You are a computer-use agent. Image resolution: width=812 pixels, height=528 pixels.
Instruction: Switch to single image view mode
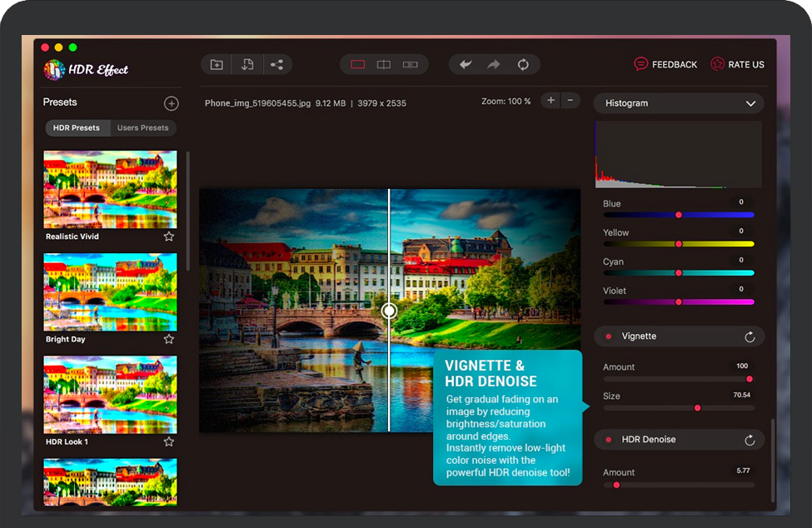(358, 65)
